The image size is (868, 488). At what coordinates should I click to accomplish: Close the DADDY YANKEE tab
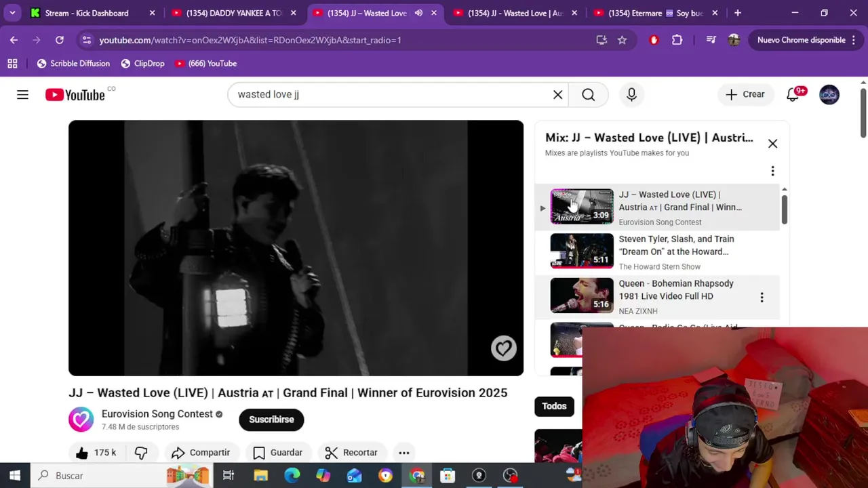[x=293, y=13]
